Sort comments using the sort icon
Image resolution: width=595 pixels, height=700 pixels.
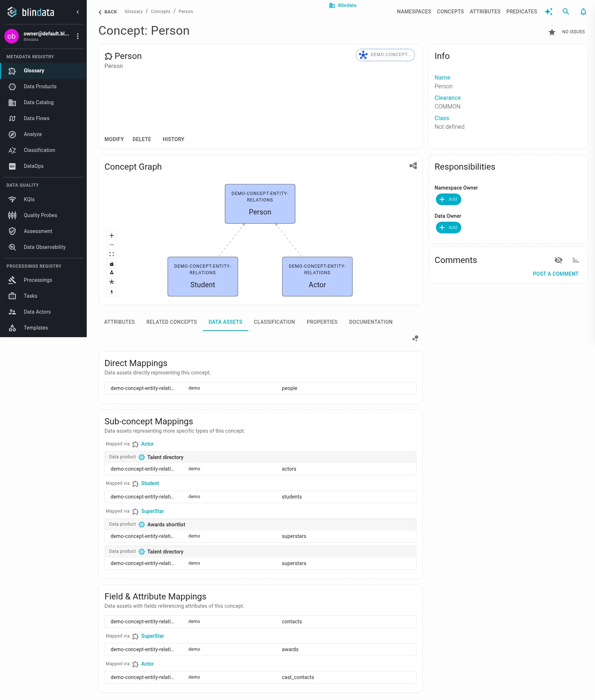tap(576, 260)
